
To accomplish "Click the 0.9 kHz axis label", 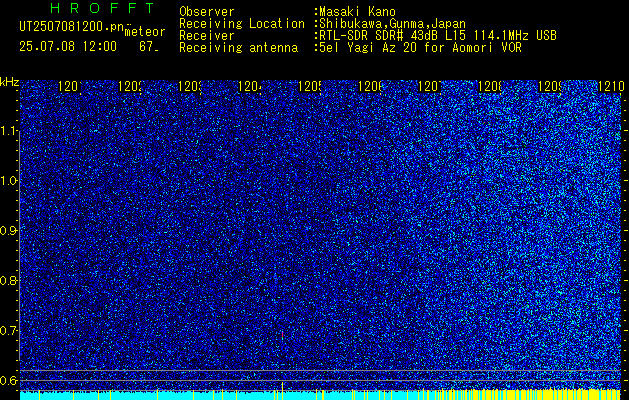I will click(10, 231).
